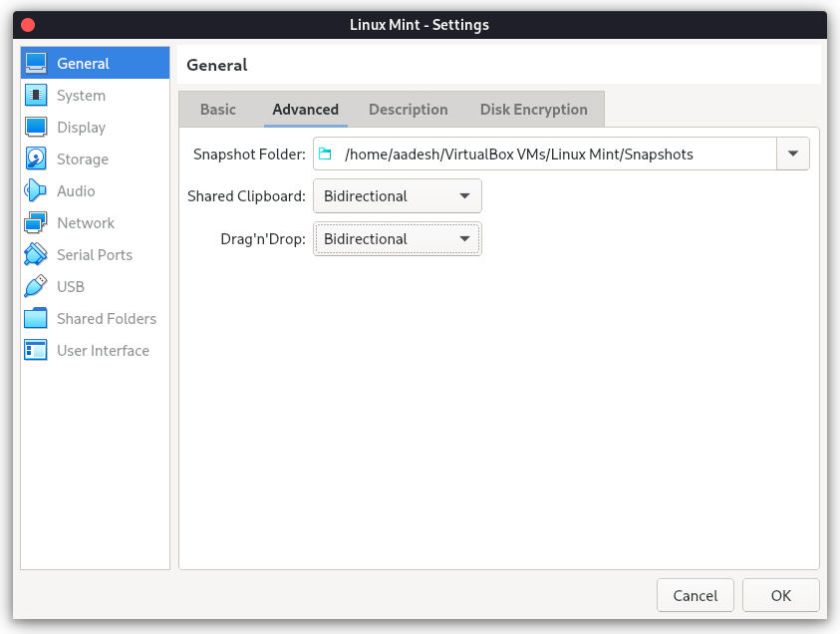Switch to the Basic tab
This screenshot has height=634, width=840.
(218, 110)
